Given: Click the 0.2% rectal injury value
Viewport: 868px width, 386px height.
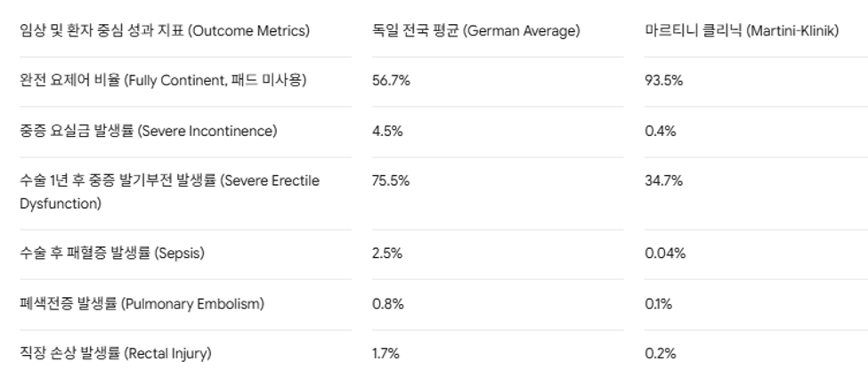Looking at the screenshot, I should [661, 353].
